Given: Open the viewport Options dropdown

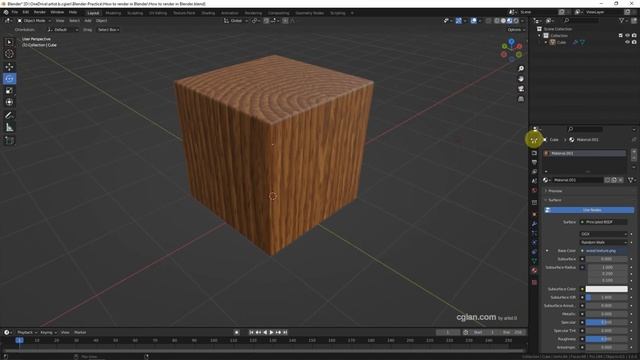Looking at the screenshot, I should click(x=516, y=30).
